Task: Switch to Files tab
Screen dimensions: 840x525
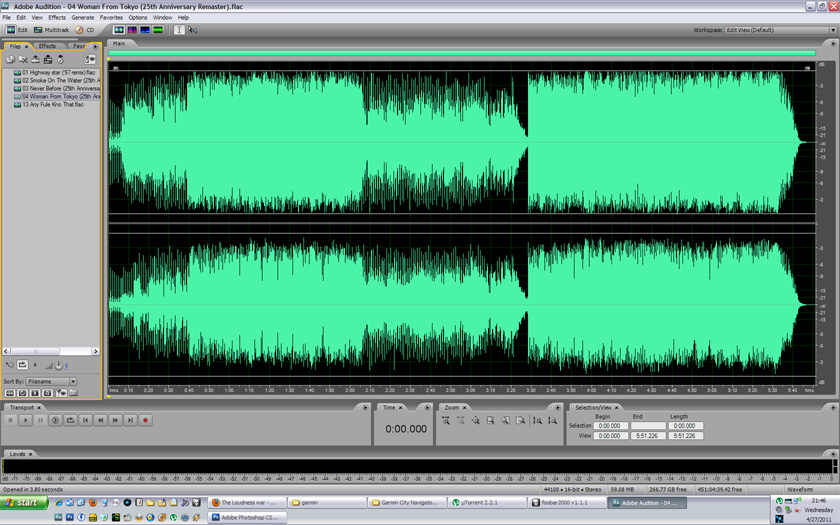Action: pyautogui.click(x=18, y=47)
